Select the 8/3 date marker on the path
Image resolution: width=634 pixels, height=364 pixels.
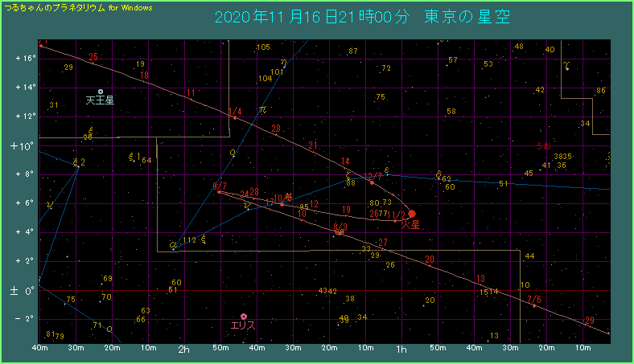pyautogui.click(x=340, y=233)
